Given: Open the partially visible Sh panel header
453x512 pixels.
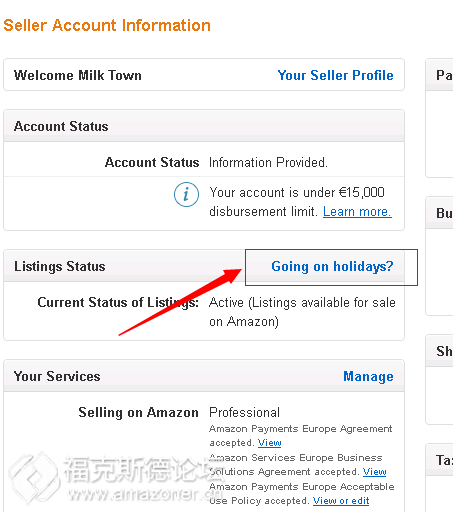Looking at the screenshot, I should pyautogui.click(x=439, y=351).
